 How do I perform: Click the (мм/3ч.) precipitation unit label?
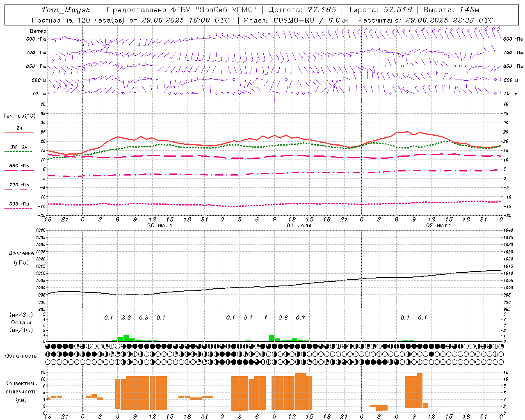pyautogui.click(x=21, y=315)
